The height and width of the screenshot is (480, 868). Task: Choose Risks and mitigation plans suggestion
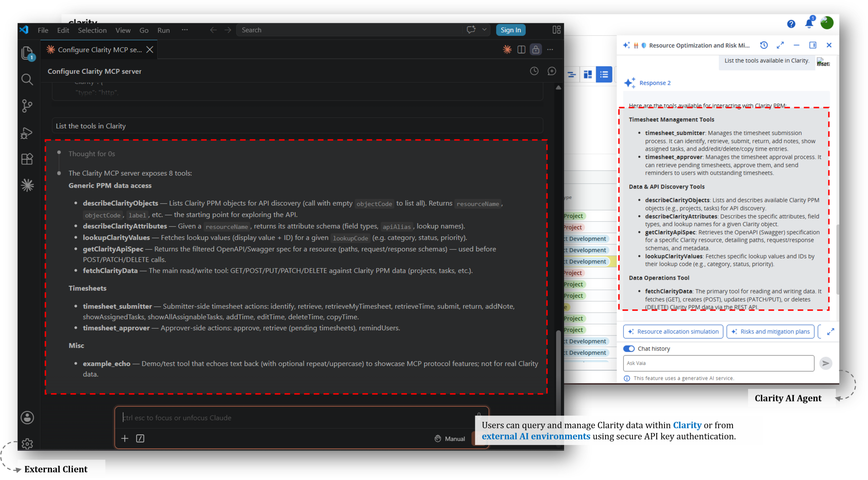tap(770, 331)
